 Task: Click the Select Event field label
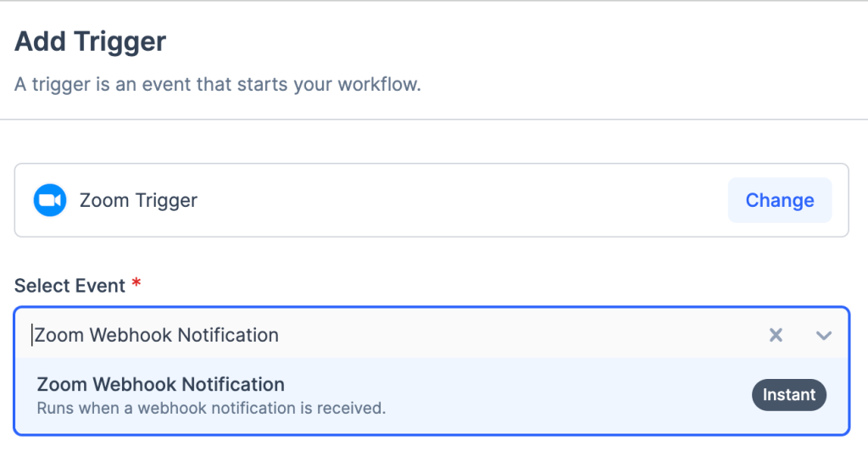tap(70, 286)
